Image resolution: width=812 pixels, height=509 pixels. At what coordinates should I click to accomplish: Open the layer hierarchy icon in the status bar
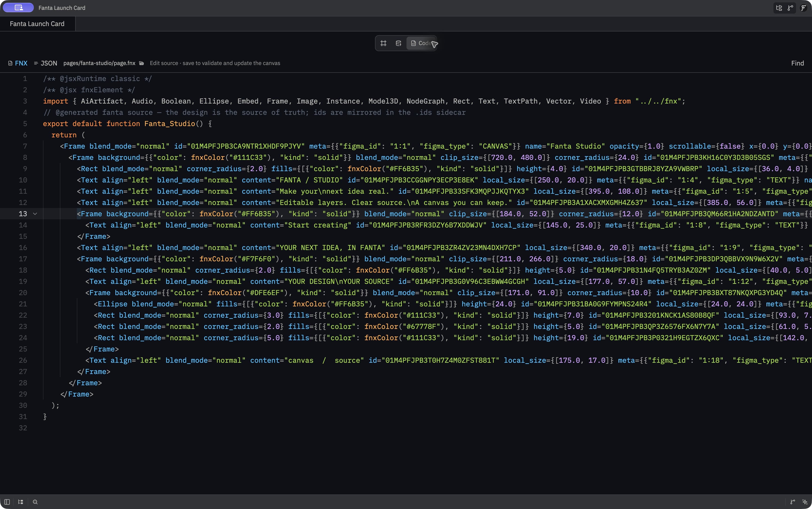[20, 502]
